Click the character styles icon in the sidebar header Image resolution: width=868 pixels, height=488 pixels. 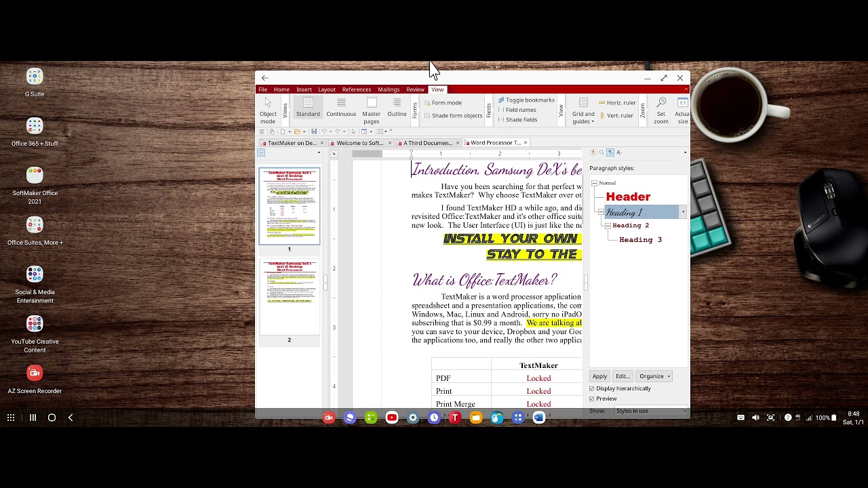coord(619,152)
